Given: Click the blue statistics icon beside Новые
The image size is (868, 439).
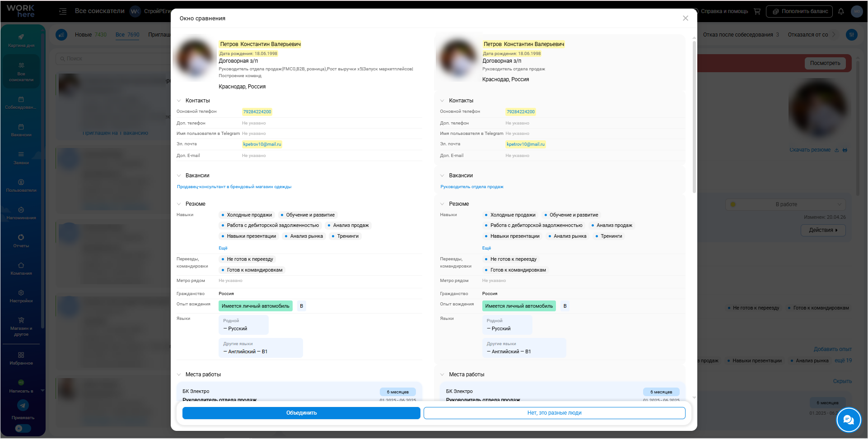Looking at the screenshot, I should 61,35.
